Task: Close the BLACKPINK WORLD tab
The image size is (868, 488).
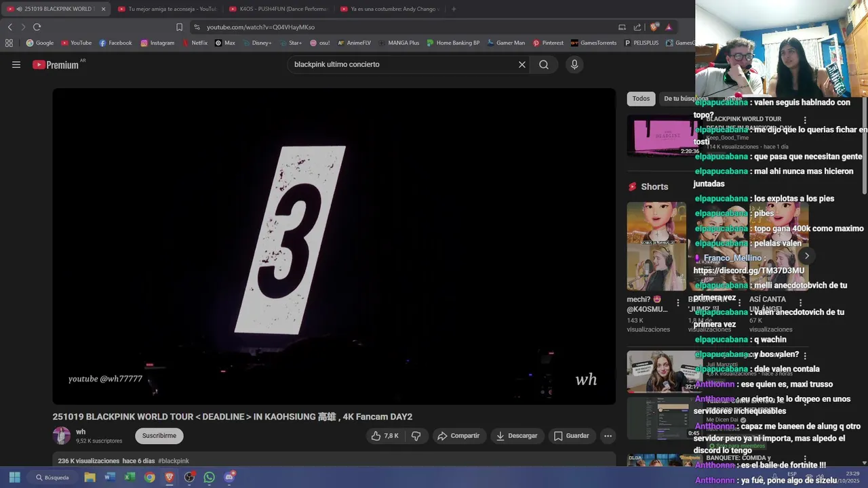Action: (x=104, y=9)
